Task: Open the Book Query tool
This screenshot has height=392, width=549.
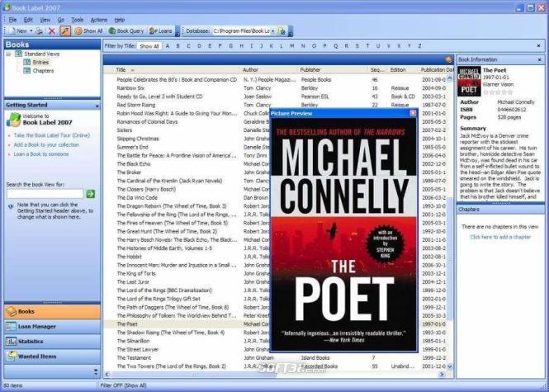Action: pyautogui.click(x=126, y=31)
